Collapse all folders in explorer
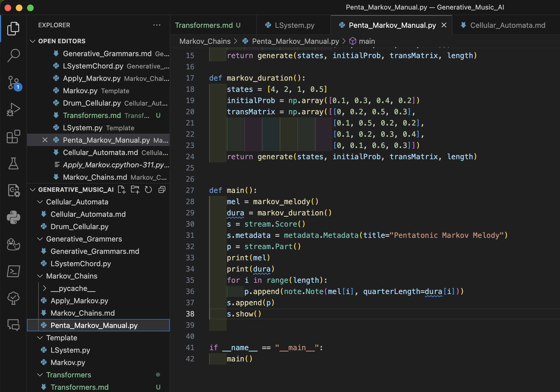The image size is (560, 392). pos(162,190)
